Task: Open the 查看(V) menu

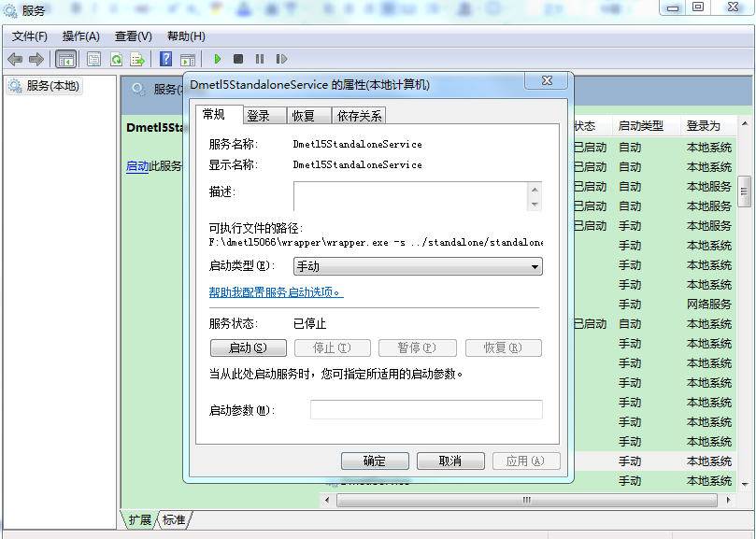Action: click(133, 36)
